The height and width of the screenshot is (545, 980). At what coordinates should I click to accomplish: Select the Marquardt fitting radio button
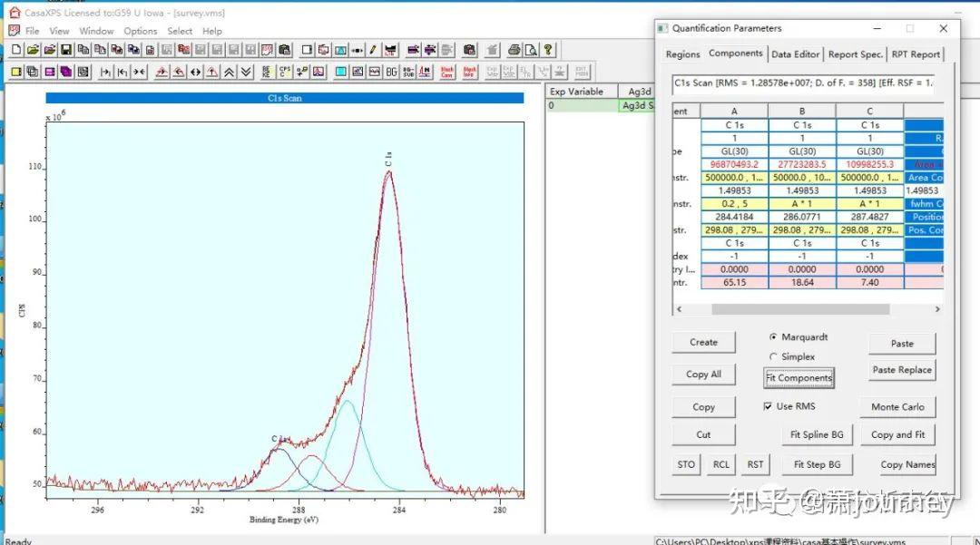(x=773, y=337)
